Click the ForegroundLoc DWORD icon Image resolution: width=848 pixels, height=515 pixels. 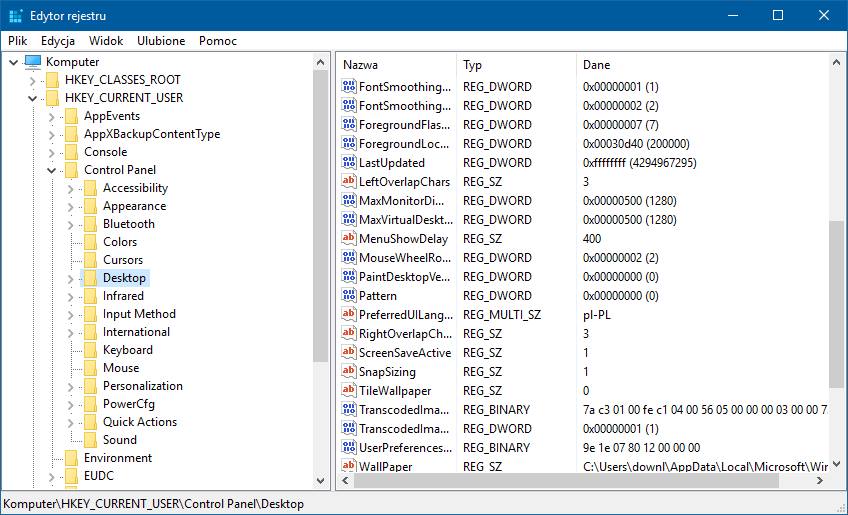(349, 143)
